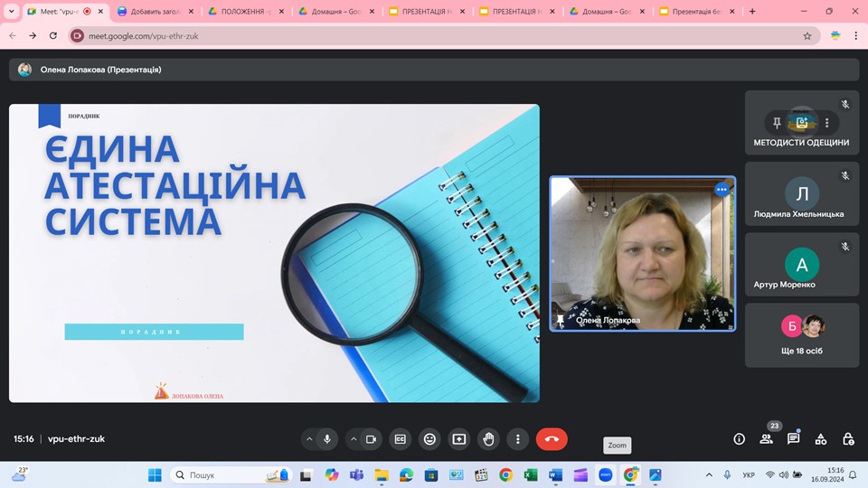Image resolution: width=868 pixels, height=488 pixels.
Task: Leave the call with red button
Action: [x=552, y=439]
